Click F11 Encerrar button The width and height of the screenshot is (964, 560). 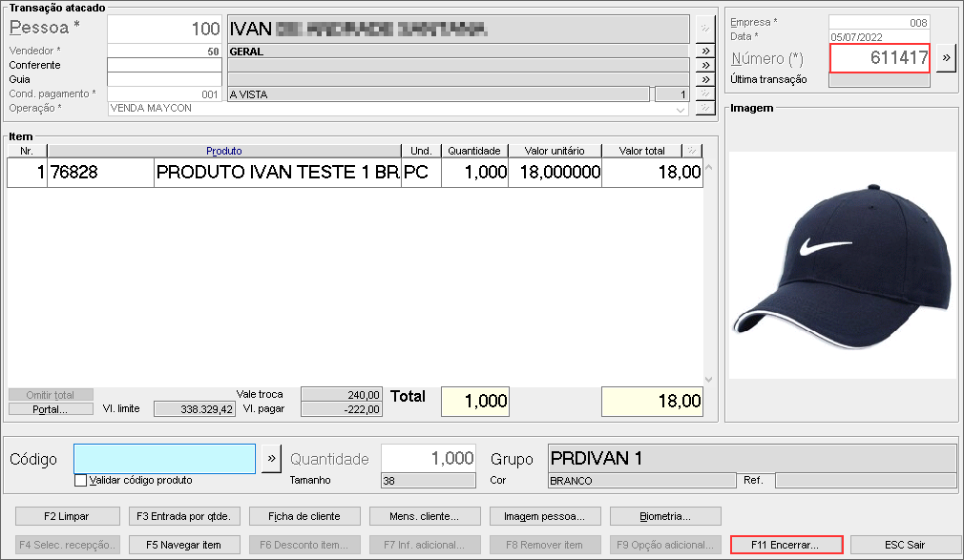[x=786, y=545]
